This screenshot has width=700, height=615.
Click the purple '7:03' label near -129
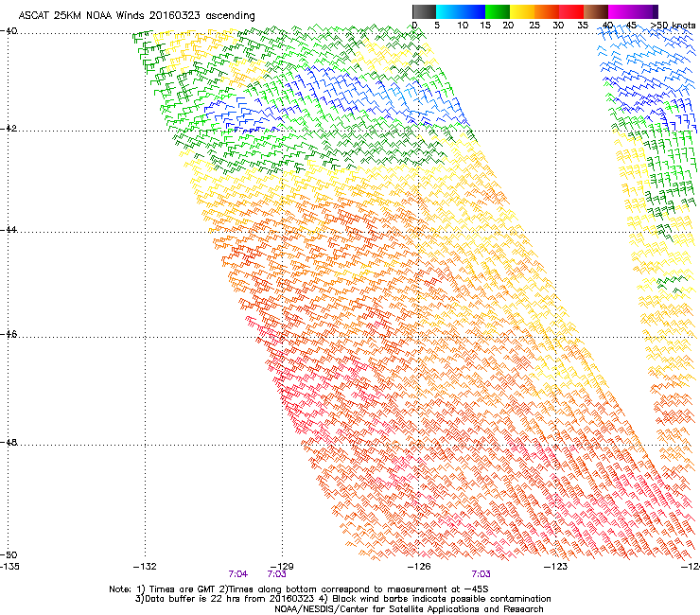pyautogui.click(x=277, y=574)
